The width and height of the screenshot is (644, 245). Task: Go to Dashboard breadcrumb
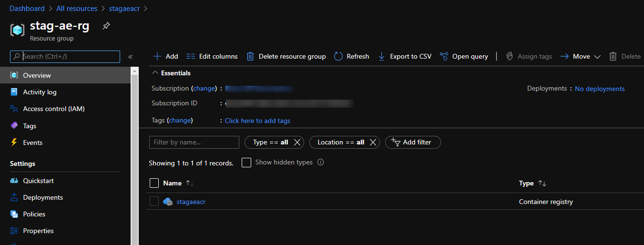27,9
